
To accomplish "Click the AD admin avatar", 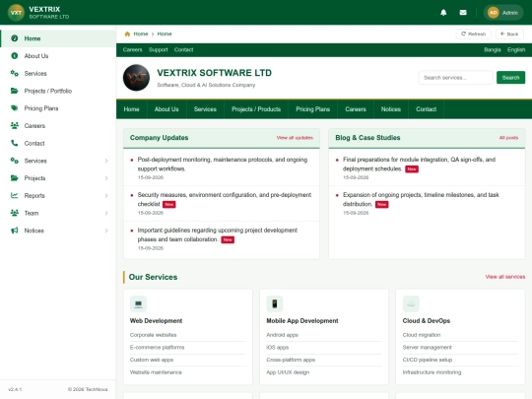I will click(493, 13).
